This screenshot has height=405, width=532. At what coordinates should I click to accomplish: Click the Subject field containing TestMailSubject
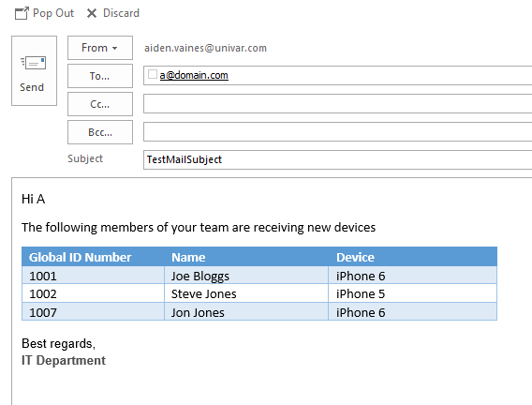coord(337,160)
